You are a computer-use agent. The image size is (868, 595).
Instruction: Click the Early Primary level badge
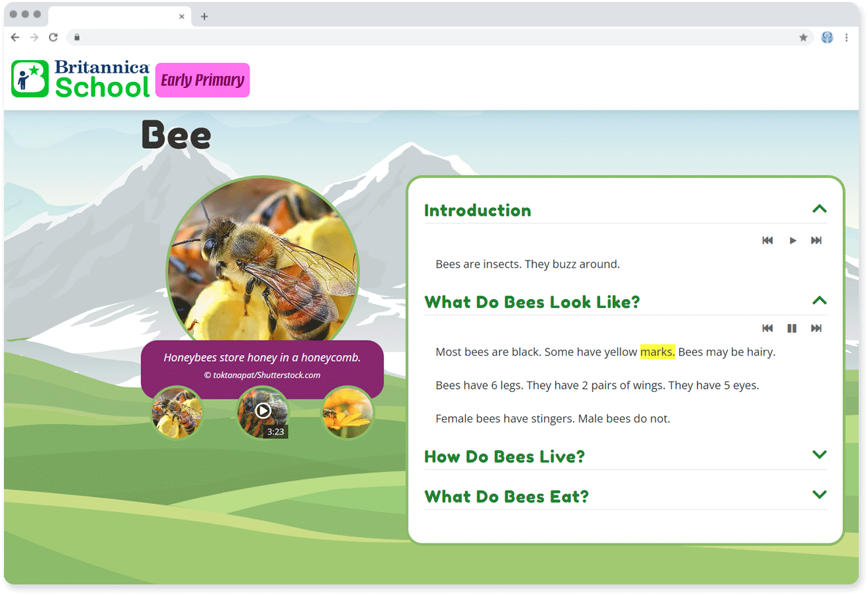click(202, 80)
